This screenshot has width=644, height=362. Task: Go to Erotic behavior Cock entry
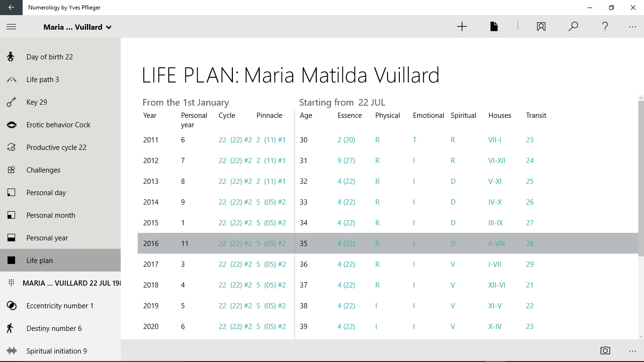point(58,125)
